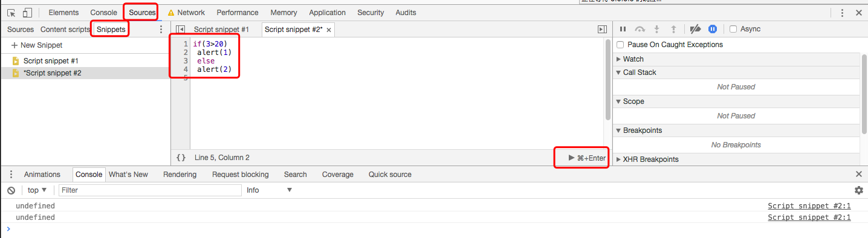This screenshot has width=868, height=238.
Task: Click the pretty print braces icon
Action: point(181,158)
